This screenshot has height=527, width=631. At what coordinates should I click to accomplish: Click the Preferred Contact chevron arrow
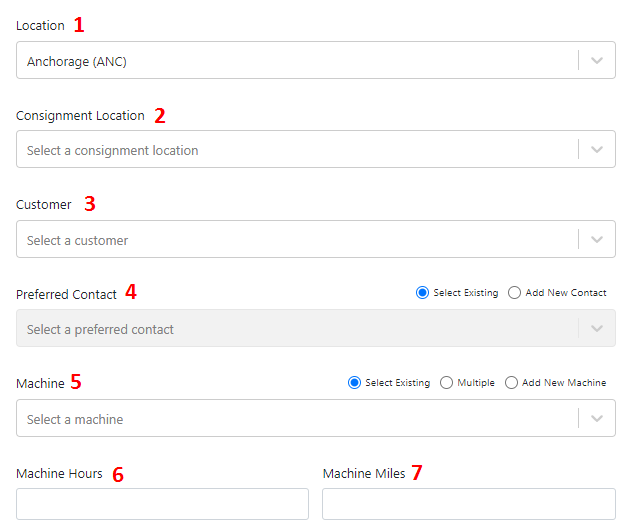(x=597, y=328)
